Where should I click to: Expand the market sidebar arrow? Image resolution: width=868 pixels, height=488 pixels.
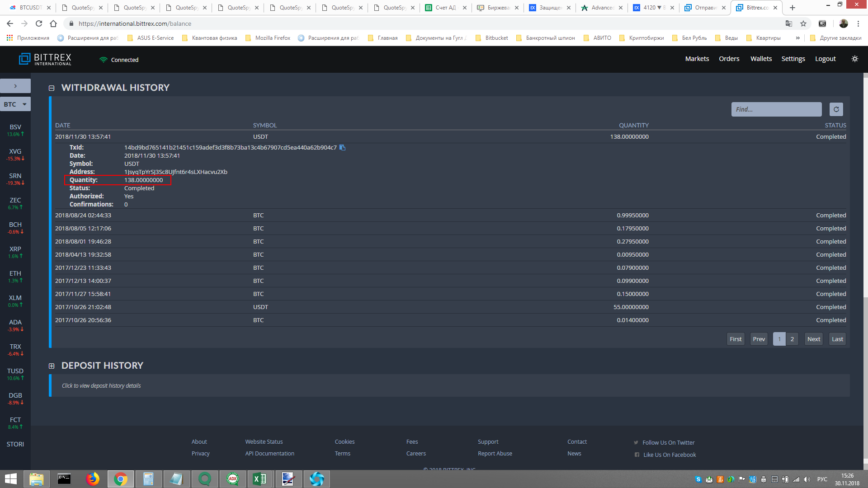[15, 86]
